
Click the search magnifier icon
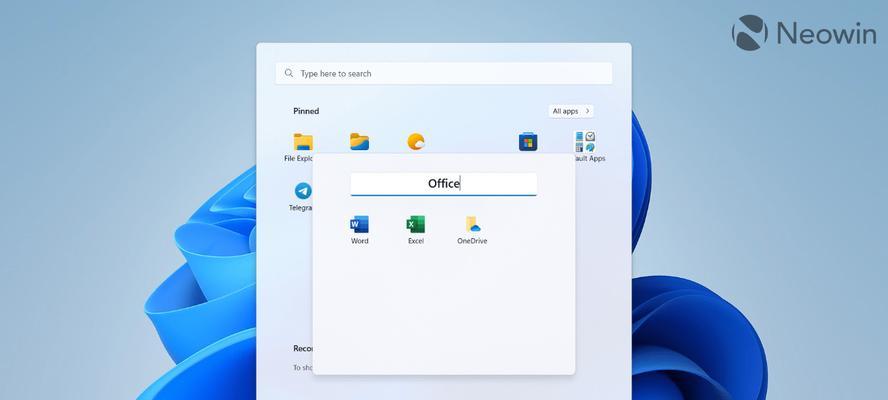tap(289, 74)
